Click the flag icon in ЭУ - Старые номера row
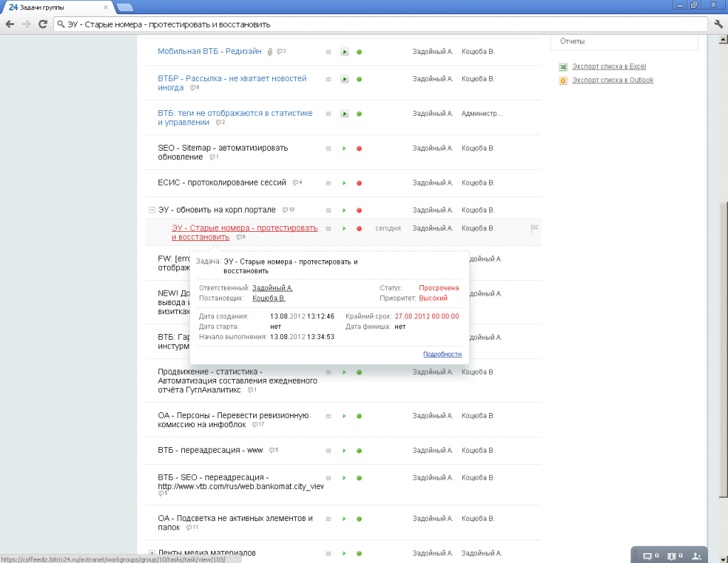The width and height of the screenshot is (728, 563). click(x=535, y=228)
